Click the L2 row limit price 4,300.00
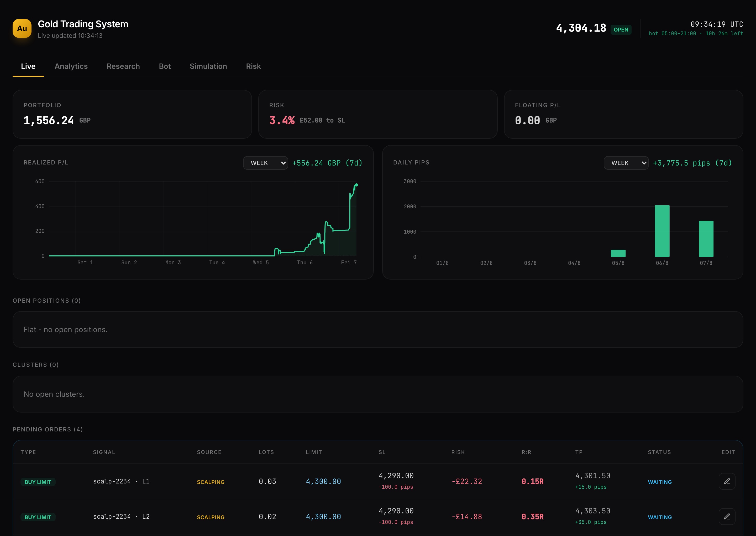Viewport: 756px width, 536px height. click(x=323, y=517)
